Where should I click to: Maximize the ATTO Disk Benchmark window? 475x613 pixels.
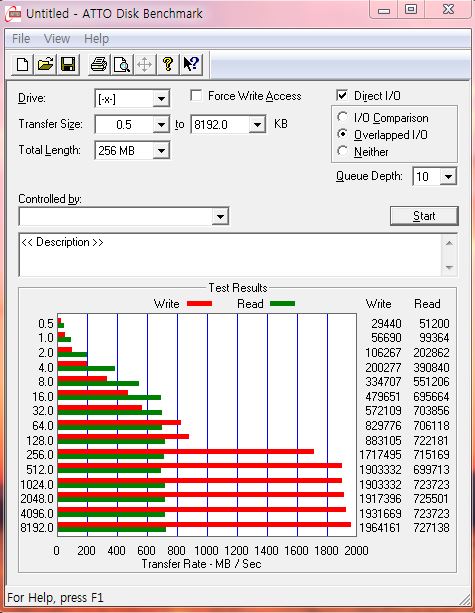coord(410,10)
